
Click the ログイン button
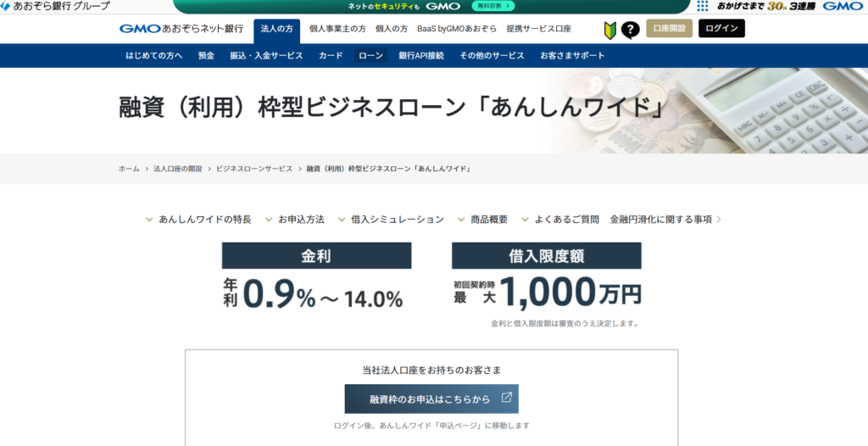coord(721,28)
